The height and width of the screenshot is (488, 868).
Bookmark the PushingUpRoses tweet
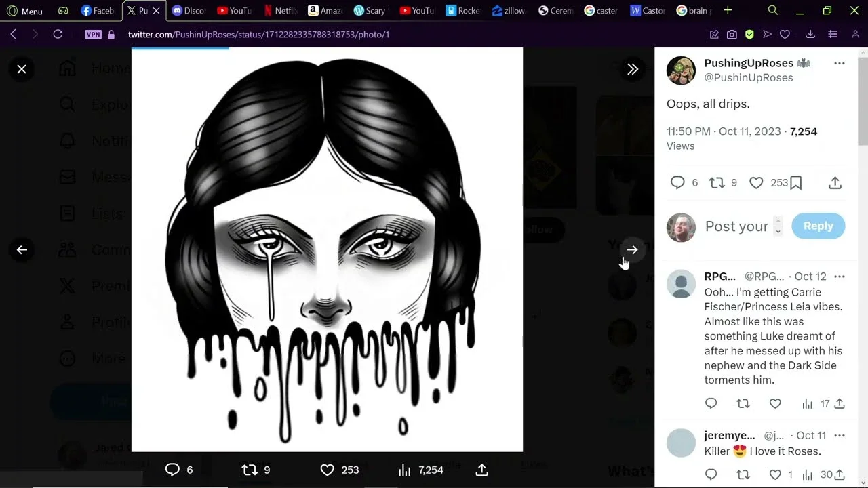pyautogui.click(x=796, y=183)
